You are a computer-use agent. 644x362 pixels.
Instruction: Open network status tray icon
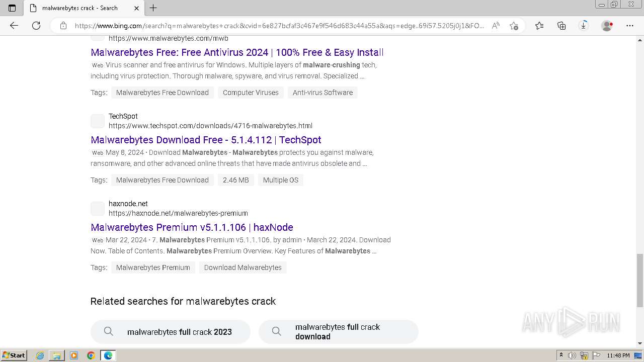coord(584,355)
